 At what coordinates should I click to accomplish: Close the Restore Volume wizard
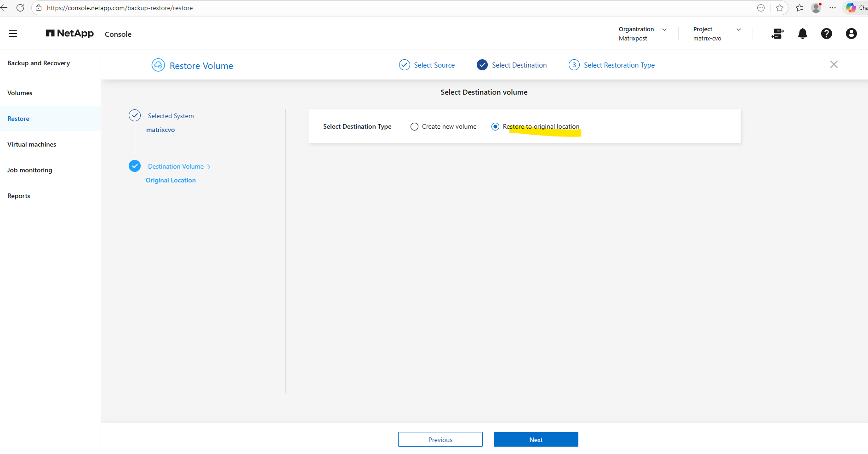(x=834, y=64)
